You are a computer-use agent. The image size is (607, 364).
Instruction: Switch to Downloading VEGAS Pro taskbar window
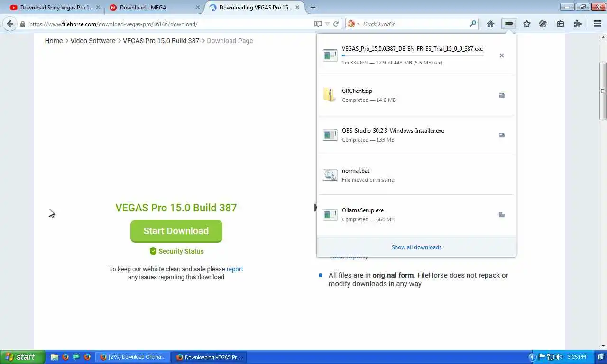(209, 357)
